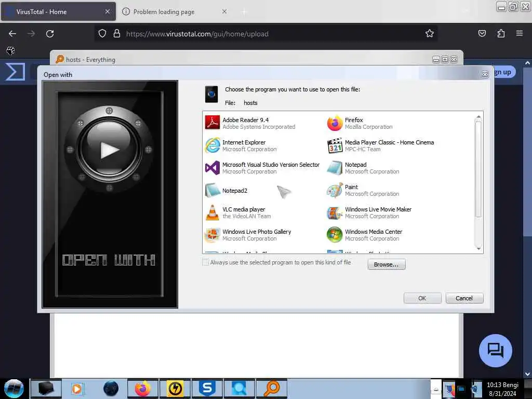Select Microsoft Visual Studio Version Selector icon
Image resolution: width=532 pixels, height=399 pixels.
tap(212, 168)
